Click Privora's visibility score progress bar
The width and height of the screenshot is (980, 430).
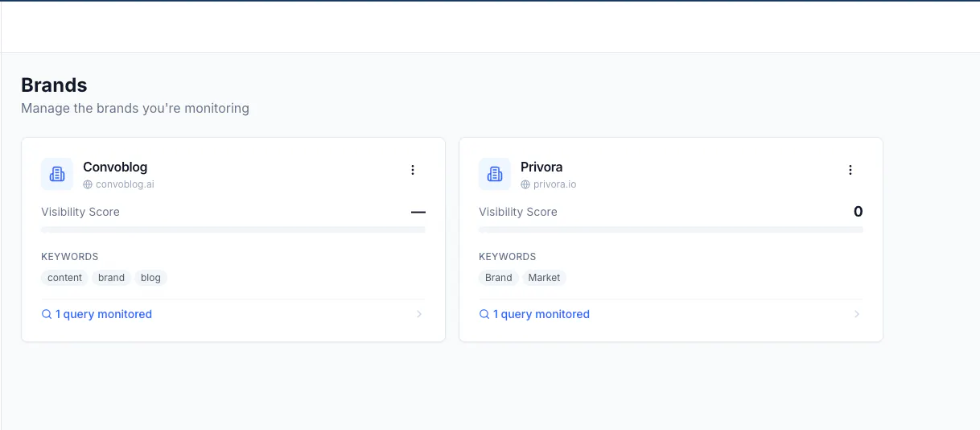(671, 229)
